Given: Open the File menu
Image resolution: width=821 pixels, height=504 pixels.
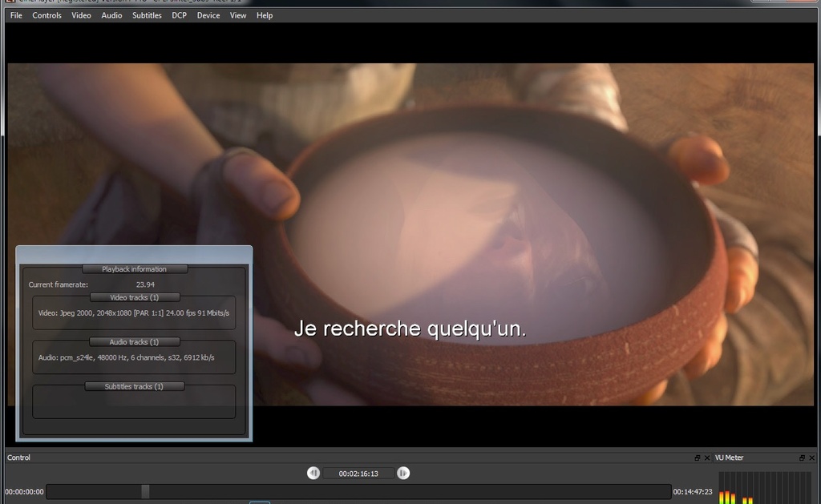Looking at the screenshot, I should click(x=16, y=15).
